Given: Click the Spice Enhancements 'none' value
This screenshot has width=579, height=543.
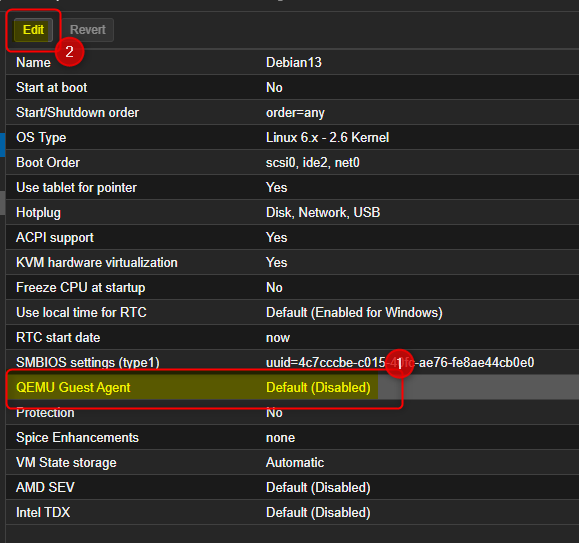Looking at the screenshot, I should [280, 438].
